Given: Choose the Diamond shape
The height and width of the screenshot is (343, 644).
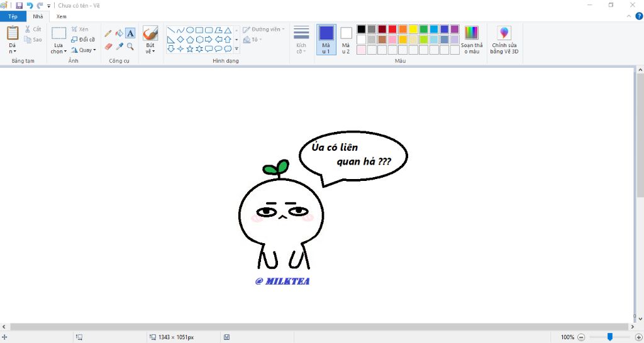Looking at the screenshot, I should [180, 40].
